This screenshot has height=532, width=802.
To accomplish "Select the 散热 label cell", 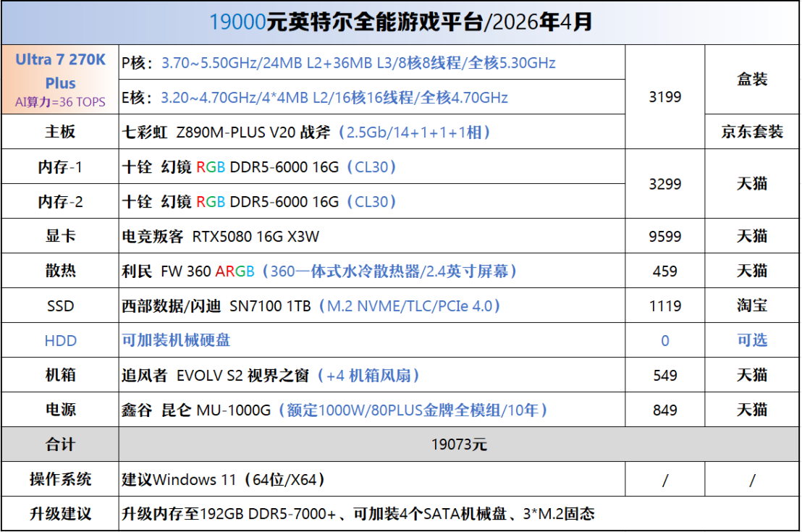I will pyautogui.click(x=60, y=271).
